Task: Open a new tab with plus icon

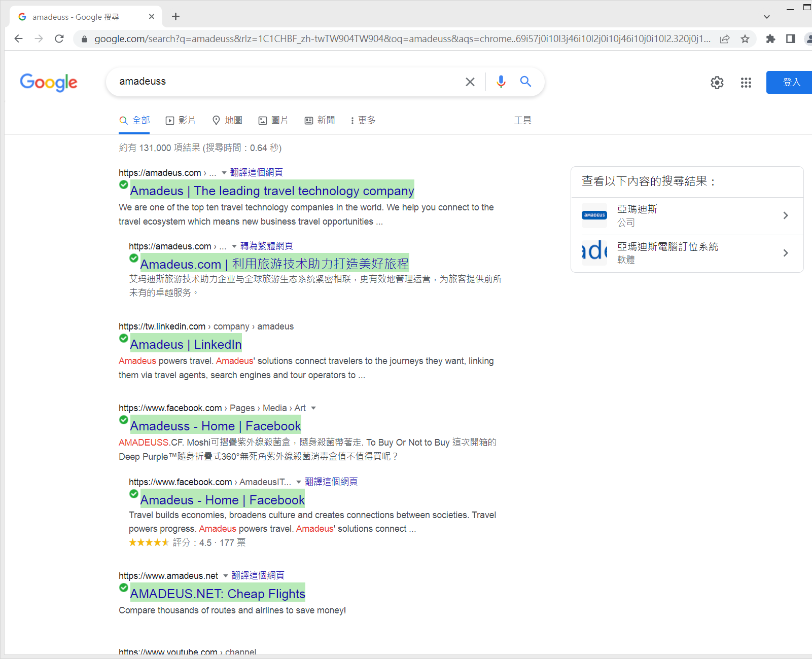Action: pyautogui.click(x=175, y=17)
